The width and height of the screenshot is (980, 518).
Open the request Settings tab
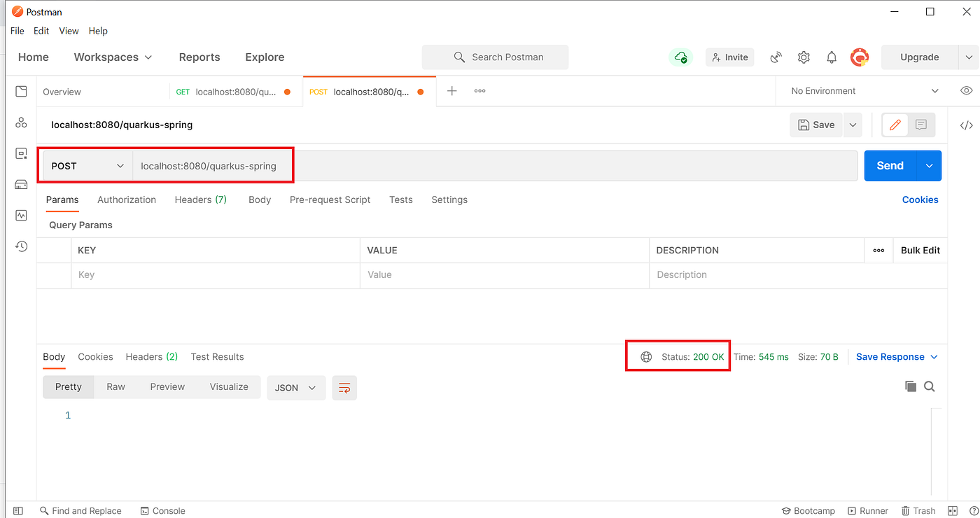tap(449, 199)
